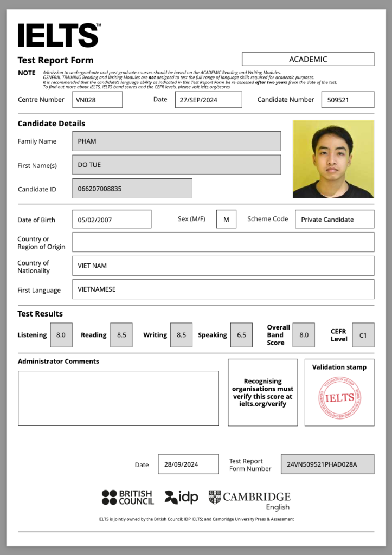Click the 'Speaking' label
The height and width of the screenshot is (555, 392).
click(x=213, y=335)
